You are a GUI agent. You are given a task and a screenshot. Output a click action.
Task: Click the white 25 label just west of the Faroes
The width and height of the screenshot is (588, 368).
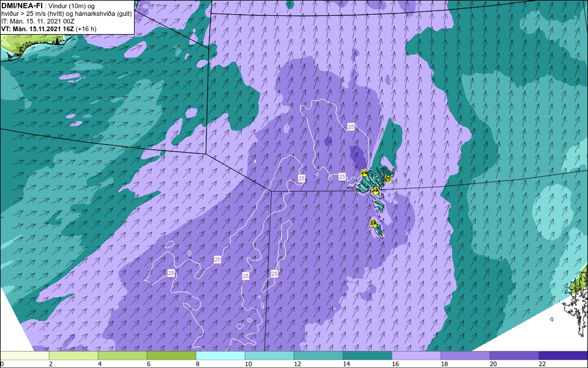[x=342, y=176]
